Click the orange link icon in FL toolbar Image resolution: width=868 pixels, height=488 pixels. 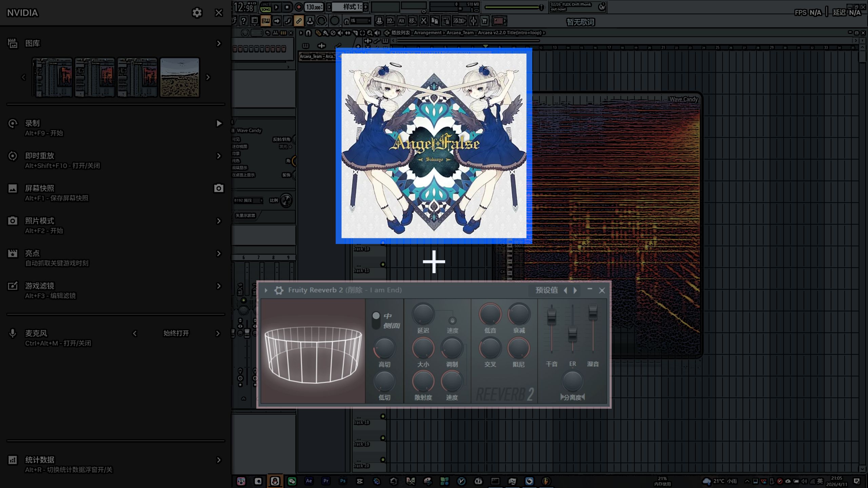(x=299, y=21)
